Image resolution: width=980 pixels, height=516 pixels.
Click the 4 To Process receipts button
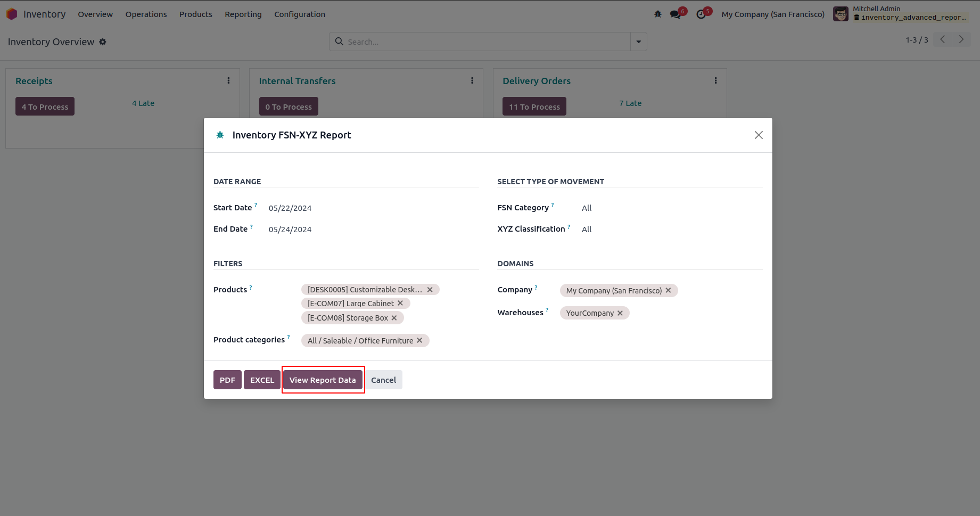45,107
